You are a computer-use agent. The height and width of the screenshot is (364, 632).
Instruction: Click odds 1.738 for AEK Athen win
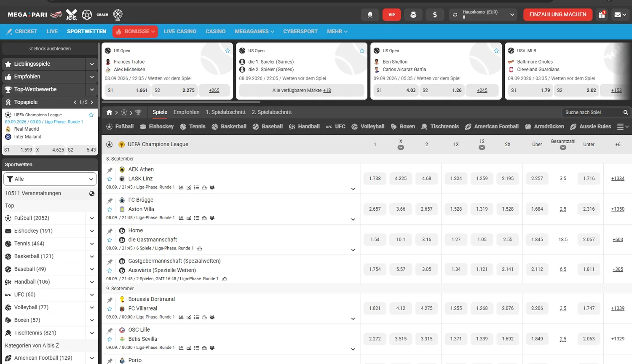375,179
